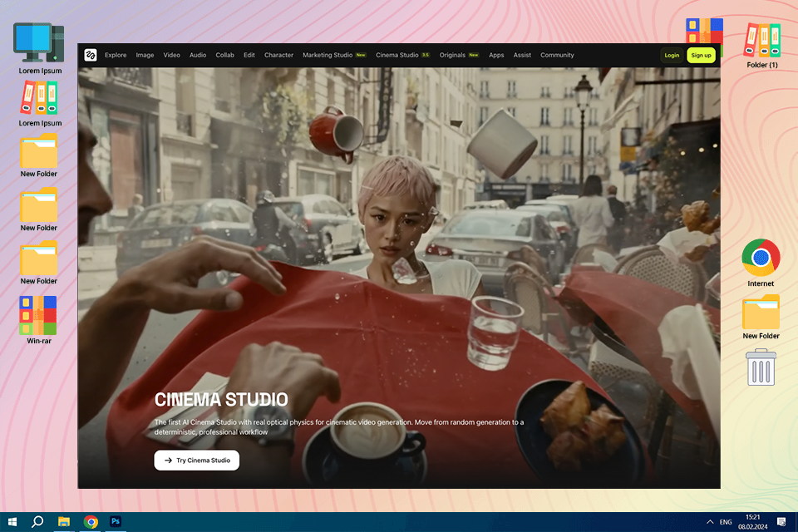The image size is (798, 532).
Task: Open the Audio menu item
Action: click(x=198, y=55)
